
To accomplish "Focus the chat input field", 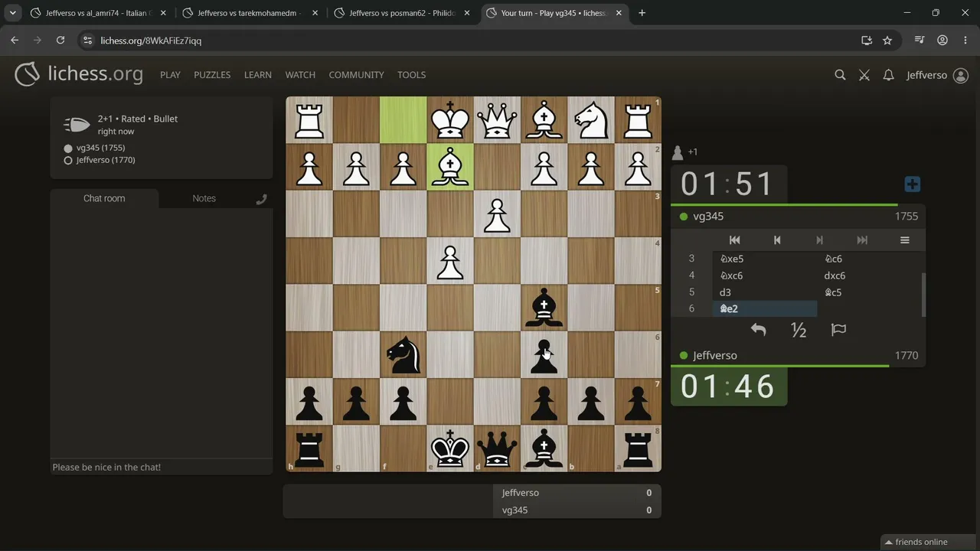I will point(162,467).
